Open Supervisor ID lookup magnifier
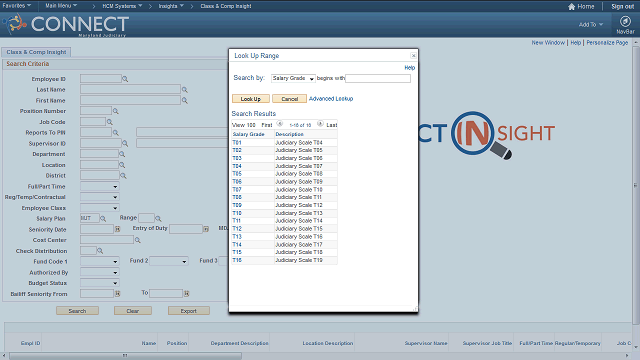 coord(125,143)
